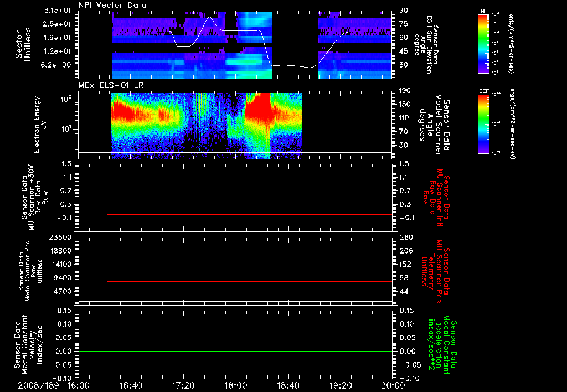Click the 44 telemetry tick label
The height and width of the screenshot is (392, 567).
(404, 291)
